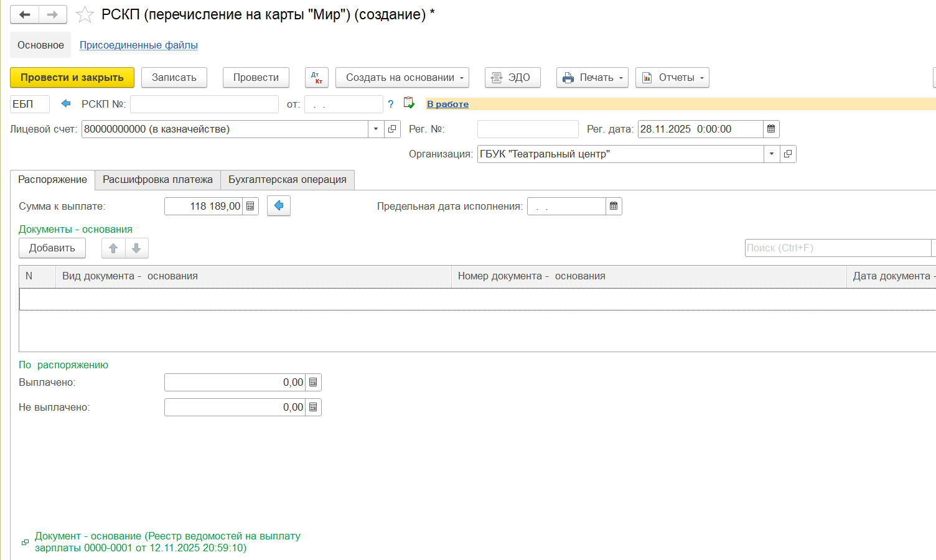The width and height of the screenshot is (936, 560).
Task: Move row up in basis documents
Action: [x=113, y=248]
